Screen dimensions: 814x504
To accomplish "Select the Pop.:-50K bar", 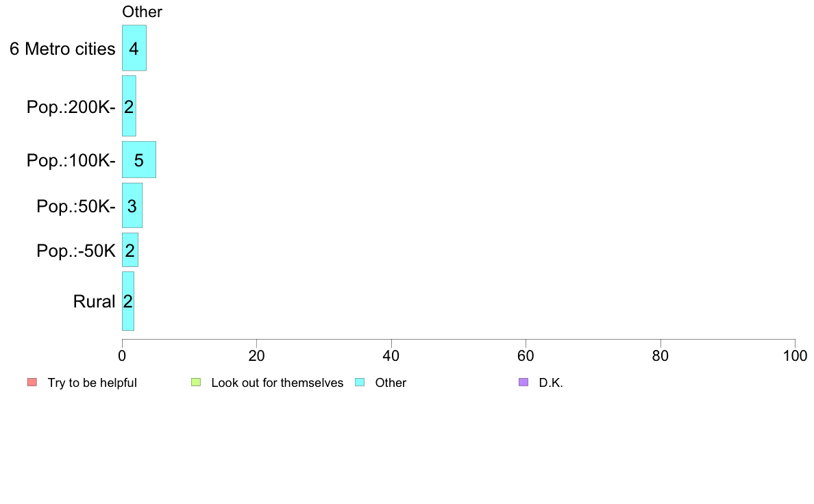I will coord(129,250).
